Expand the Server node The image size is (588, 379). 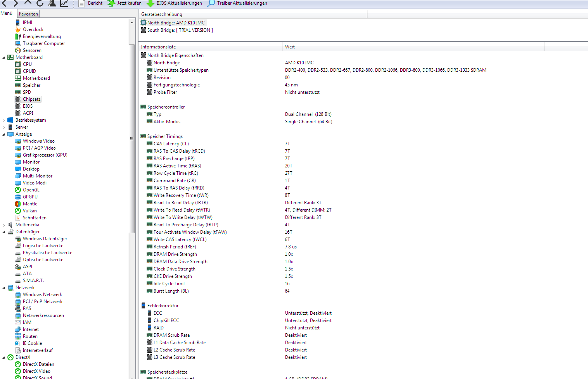coord(4,127)
